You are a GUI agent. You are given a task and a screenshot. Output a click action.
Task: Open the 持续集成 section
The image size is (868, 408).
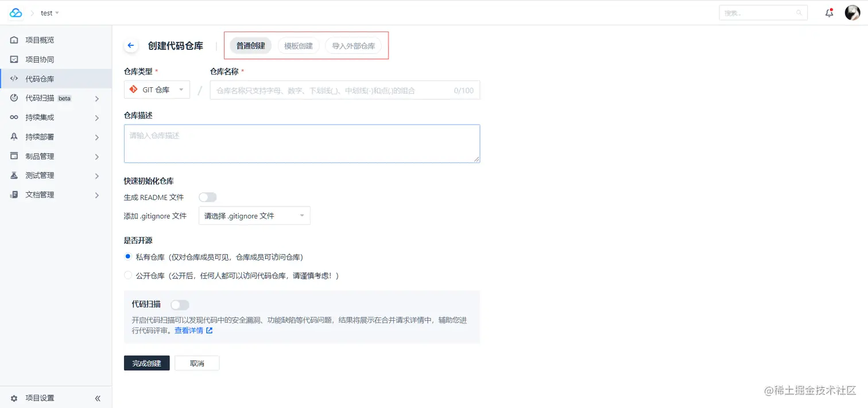(40, 117)
